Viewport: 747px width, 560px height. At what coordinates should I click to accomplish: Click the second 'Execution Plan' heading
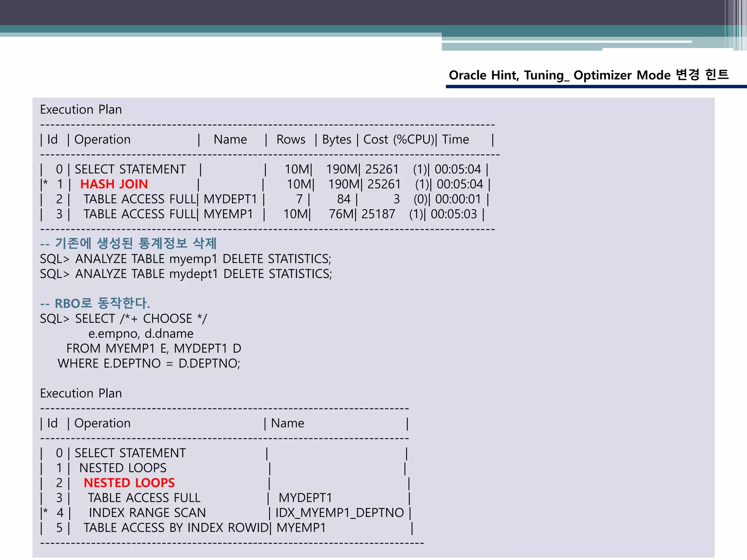[x=81, y=393]
